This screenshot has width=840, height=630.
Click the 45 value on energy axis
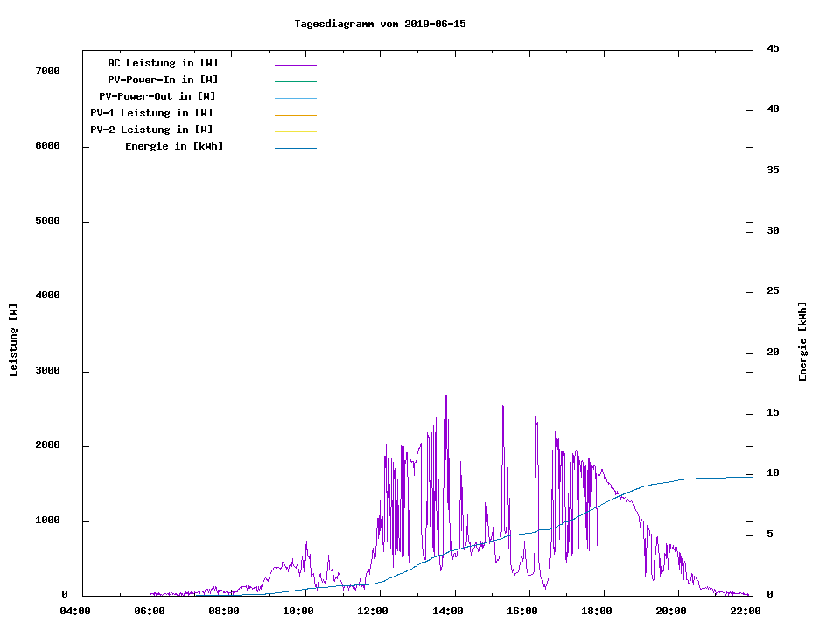click(x=773, y=48)
